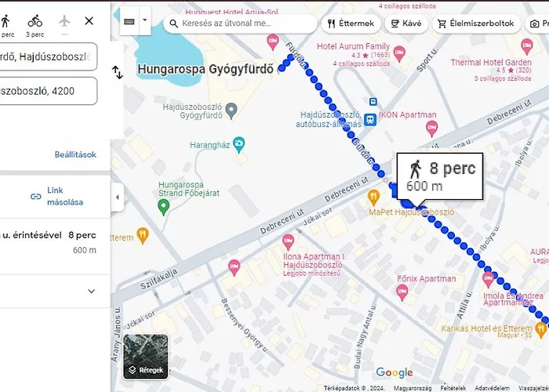Click the hotel pin below Jókai sor label
Image resolution: width=549 pixels, height=392 pixels.
click(234, 268)
